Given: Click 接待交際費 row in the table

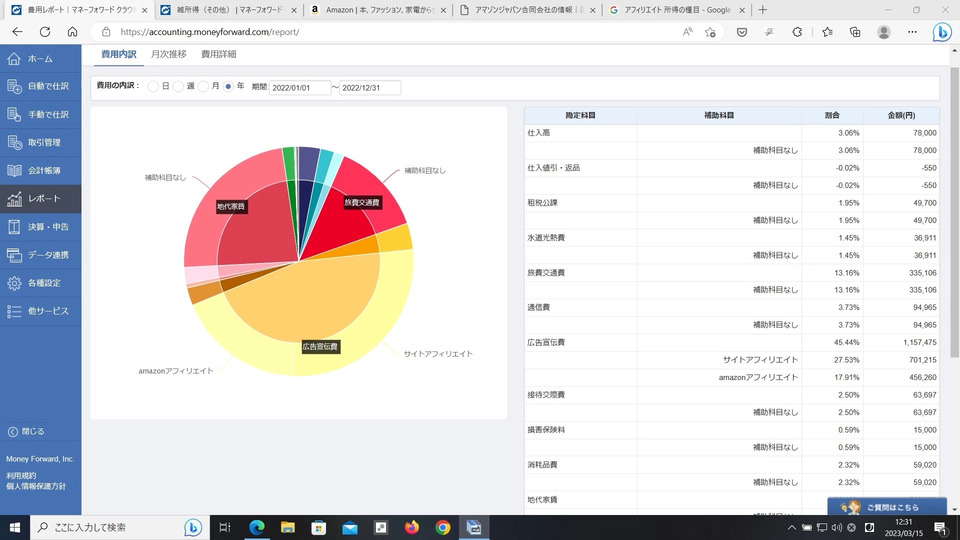Looking at the screenshot, I should (732, 395).
